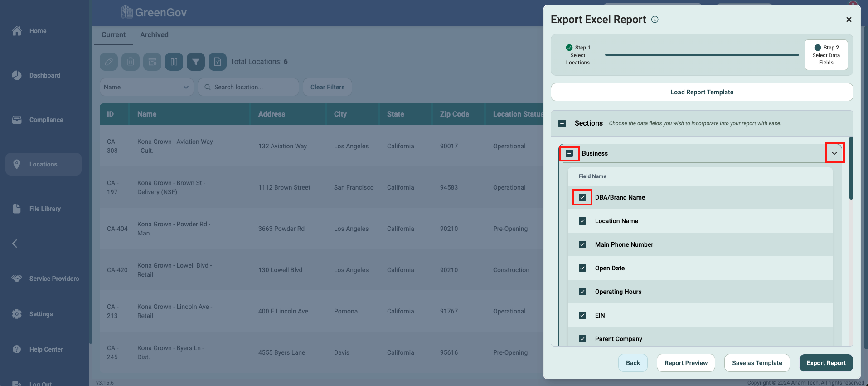
Task: Toggle the Sections select-all checkbox
Action: [x=562, y=123]
